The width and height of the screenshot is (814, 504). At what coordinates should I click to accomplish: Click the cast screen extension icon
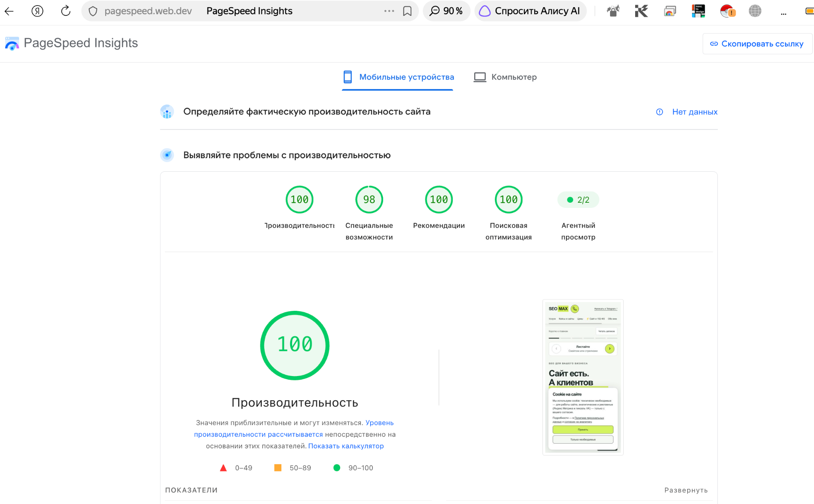click(670, 11)
